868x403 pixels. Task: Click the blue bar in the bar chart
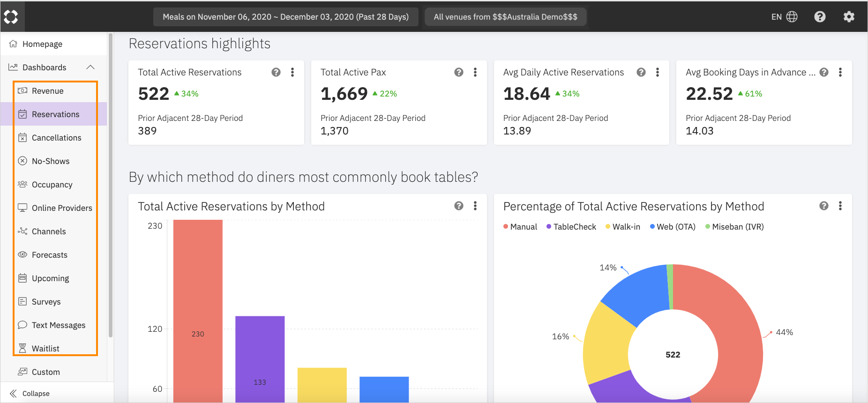click(384, 389)
